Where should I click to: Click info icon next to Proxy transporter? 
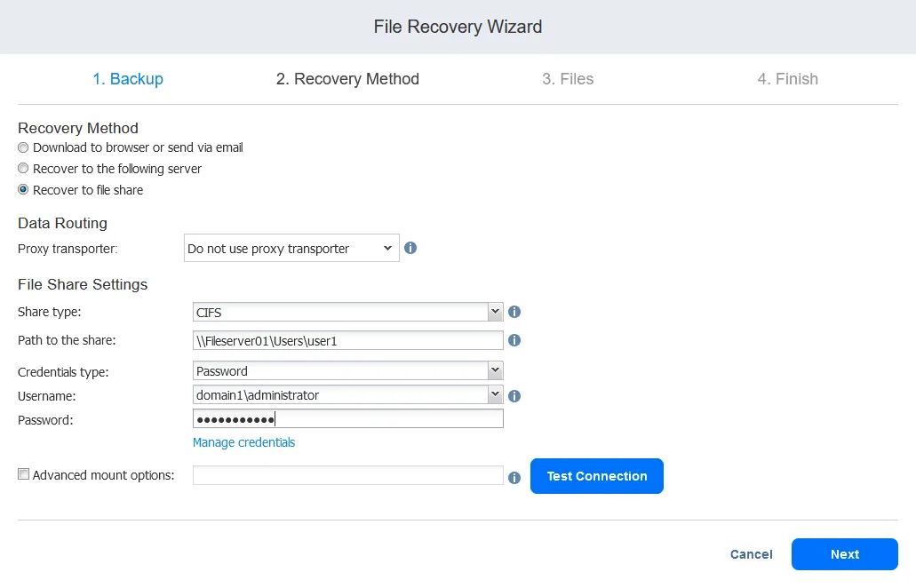point(410,249)
